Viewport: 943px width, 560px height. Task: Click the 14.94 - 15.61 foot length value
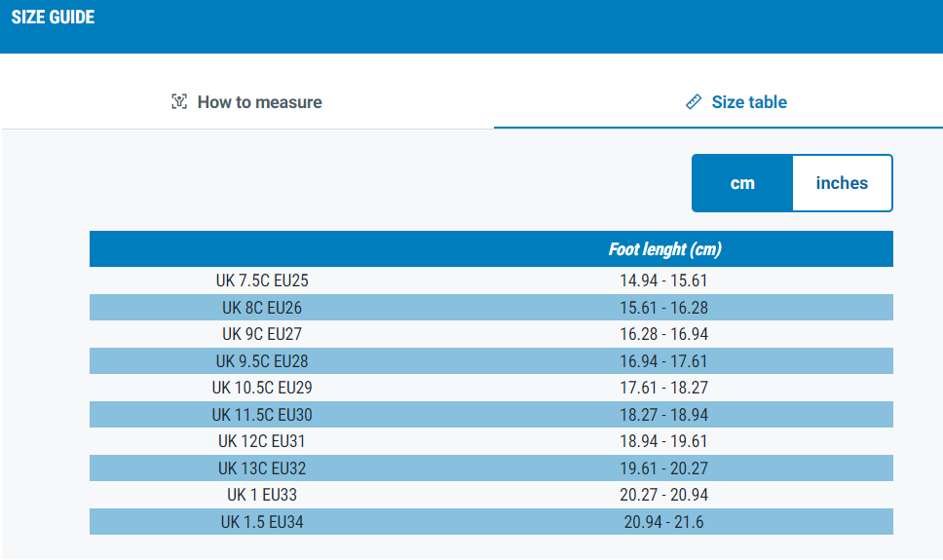tap(664, 280)
